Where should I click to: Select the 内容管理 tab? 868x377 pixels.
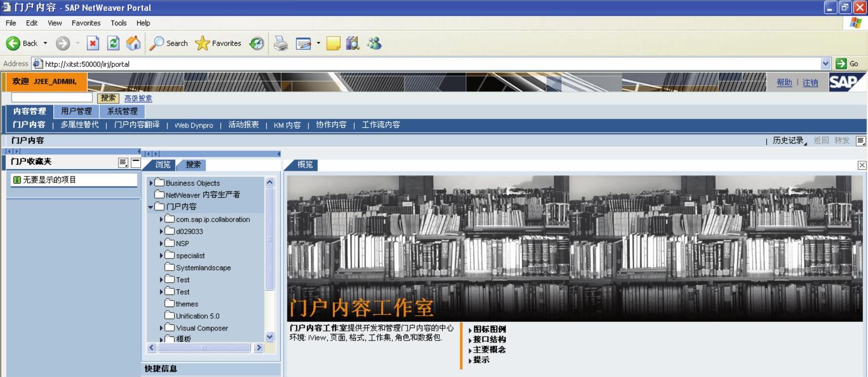[29, 111]
